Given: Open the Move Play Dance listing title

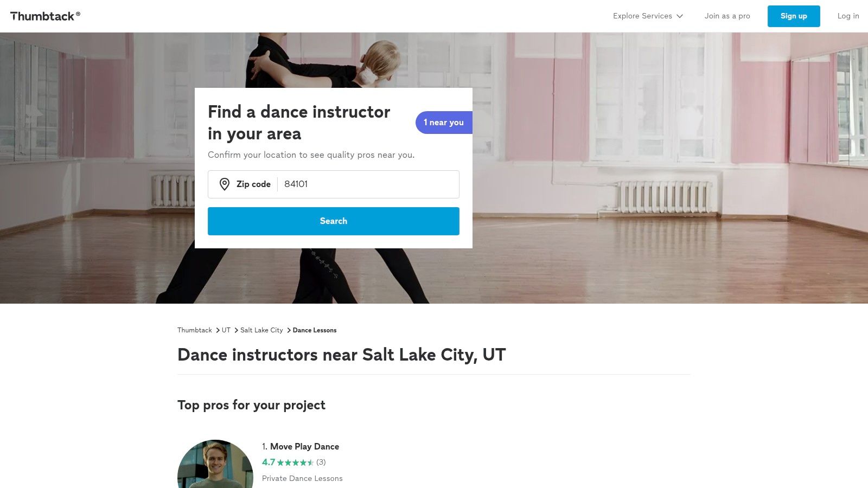Looking at the screenshot, I should click(x=304, y=447).
